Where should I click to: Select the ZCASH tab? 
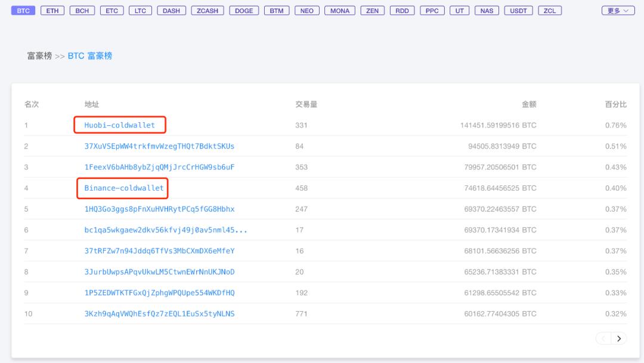208,11
